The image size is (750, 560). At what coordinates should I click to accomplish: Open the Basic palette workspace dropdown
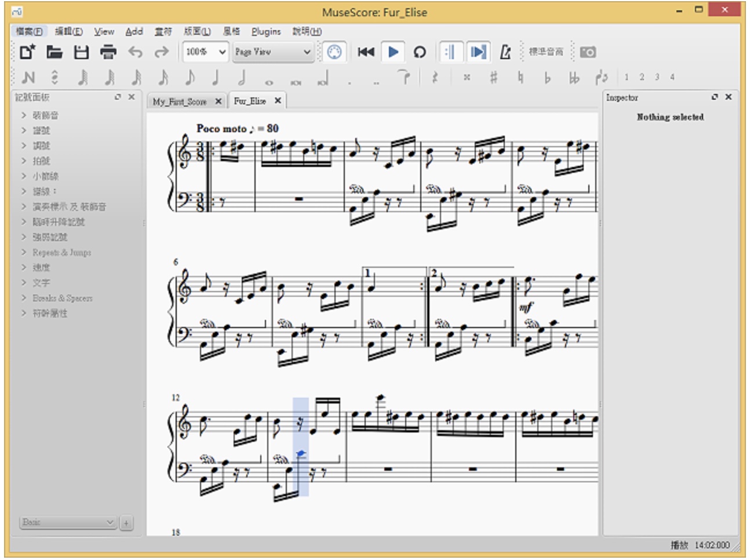click(68, 522)
